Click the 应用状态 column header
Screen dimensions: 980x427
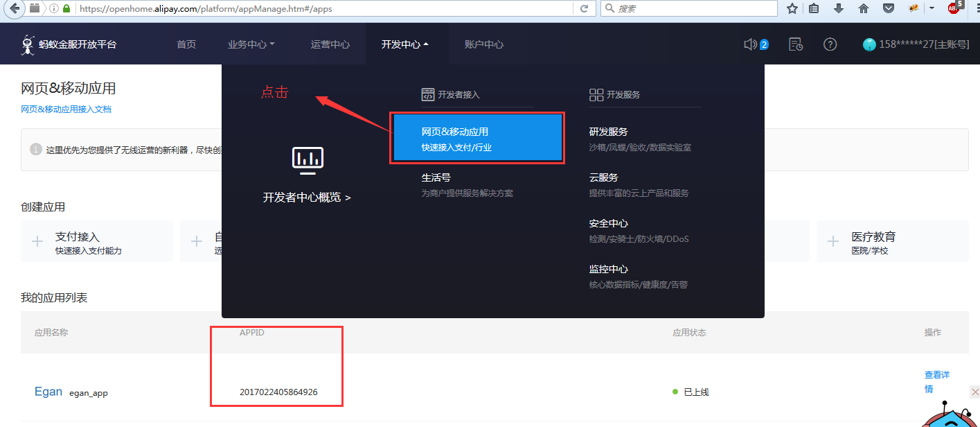pos(689,333)
